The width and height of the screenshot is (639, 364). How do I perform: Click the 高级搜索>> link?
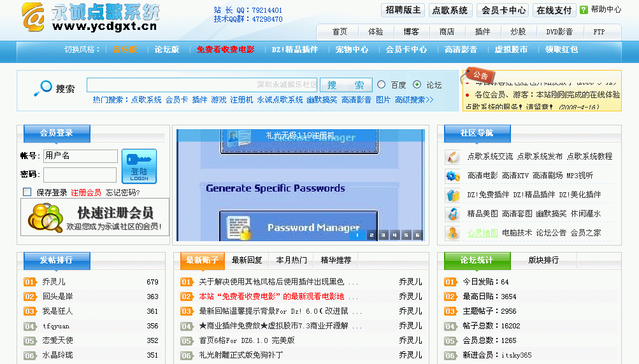point(414,100)
